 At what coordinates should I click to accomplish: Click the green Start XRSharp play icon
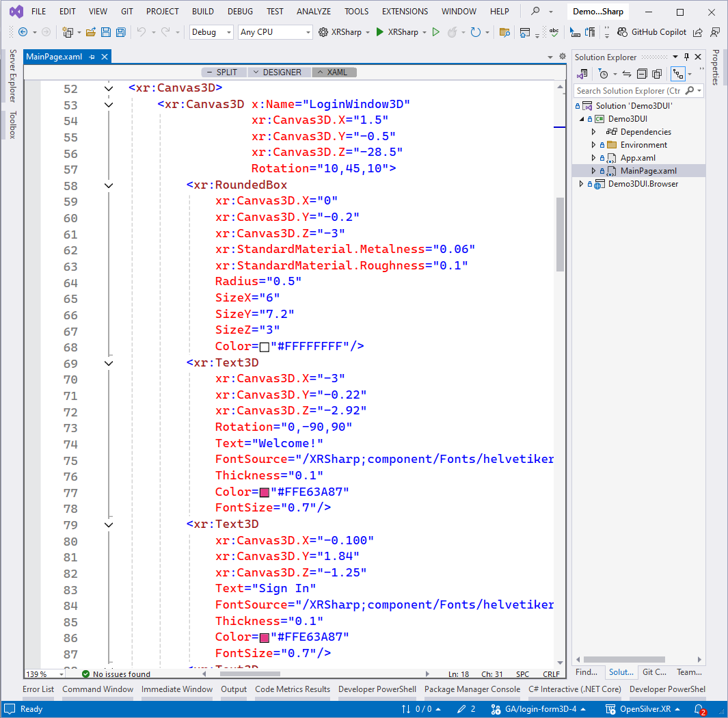379,32
